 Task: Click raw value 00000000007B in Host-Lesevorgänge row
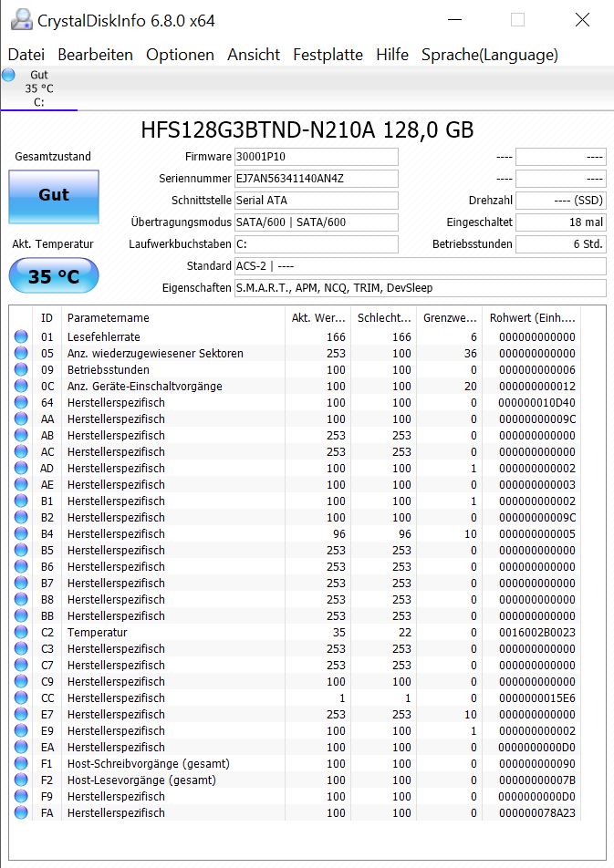pos(537,780)
